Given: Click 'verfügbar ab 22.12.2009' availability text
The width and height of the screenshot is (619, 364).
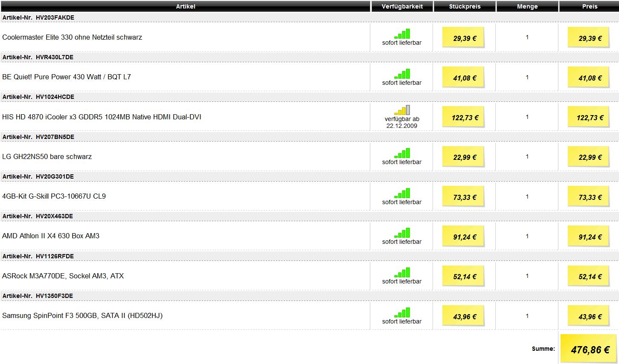Looking at the screenshot, I should click(402, 122).
